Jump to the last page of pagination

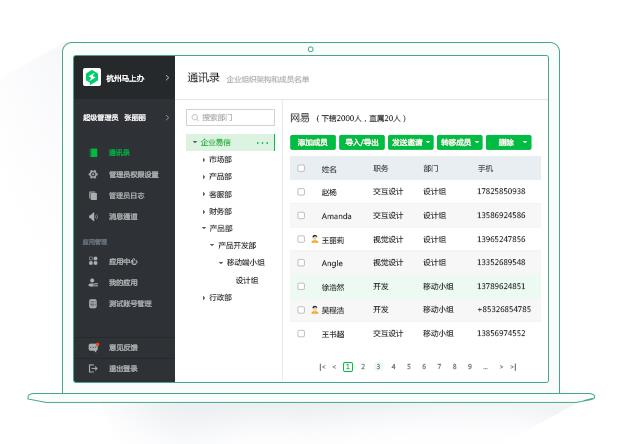(513, 367)
